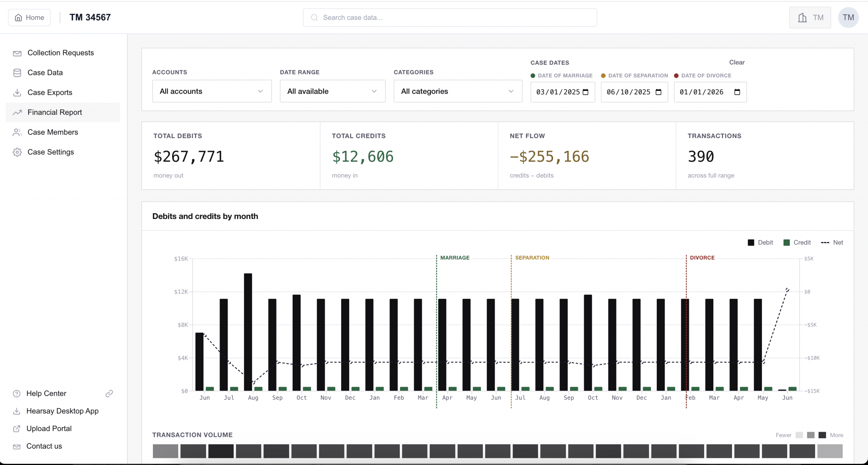Clear the case dates

click(x=737, y=62)
